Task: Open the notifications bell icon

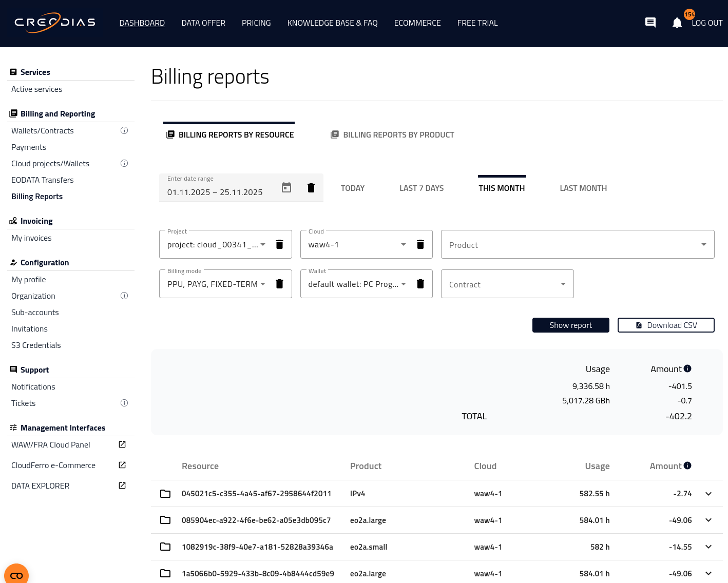Action: pyautogui.click(x=677, y=23)
